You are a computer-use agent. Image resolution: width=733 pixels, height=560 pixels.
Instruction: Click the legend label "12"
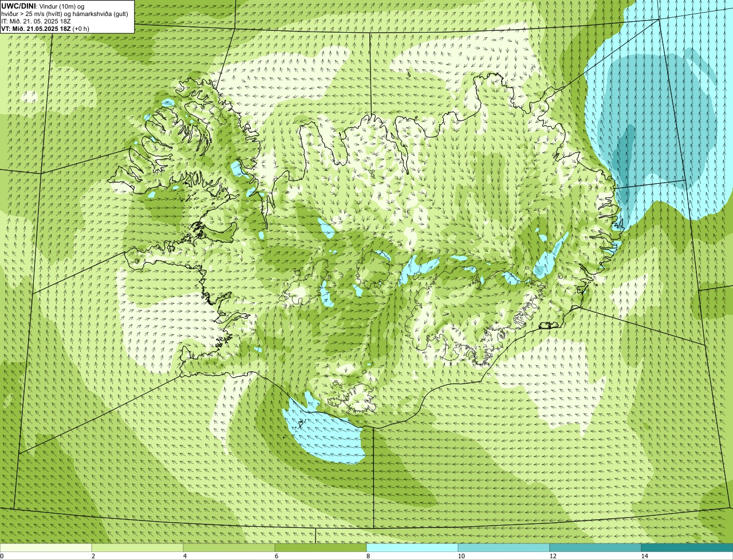553,556
